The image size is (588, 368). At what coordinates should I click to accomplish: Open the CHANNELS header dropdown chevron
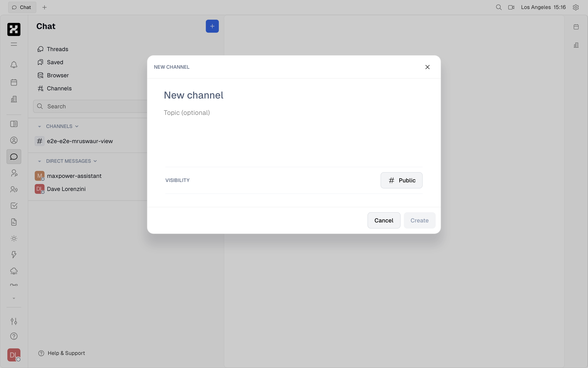point(77,126)
